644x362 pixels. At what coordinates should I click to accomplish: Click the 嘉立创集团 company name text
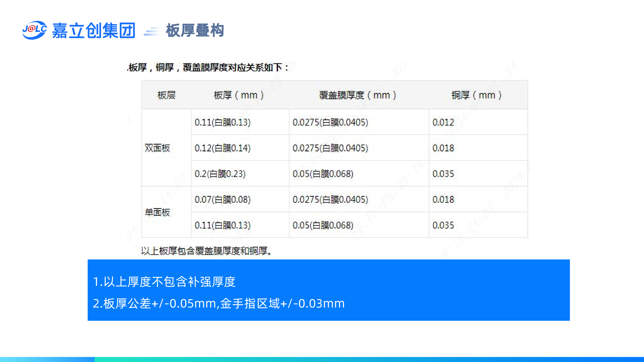[93, 31]
